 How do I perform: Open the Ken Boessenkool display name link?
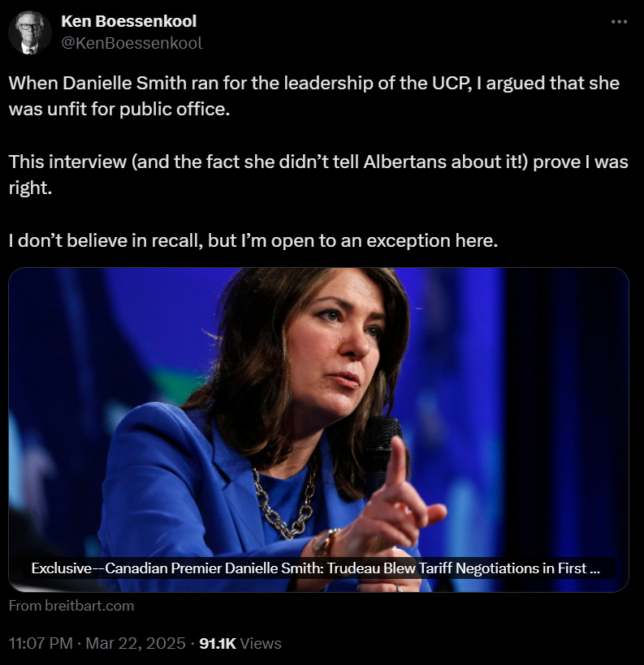tap(128, 21)
